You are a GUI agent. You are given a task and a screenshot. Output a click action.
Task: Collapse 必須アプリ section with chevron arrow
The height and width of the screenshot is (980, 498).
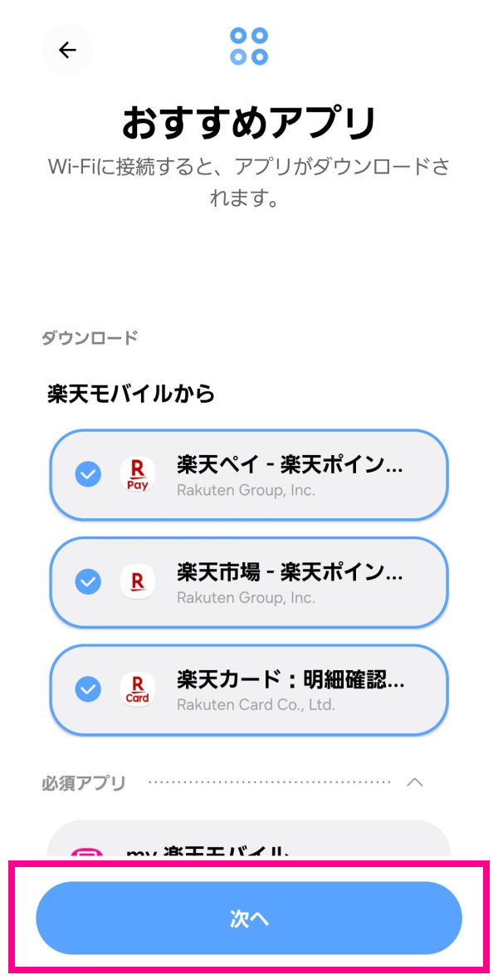[x=415, y=782]
